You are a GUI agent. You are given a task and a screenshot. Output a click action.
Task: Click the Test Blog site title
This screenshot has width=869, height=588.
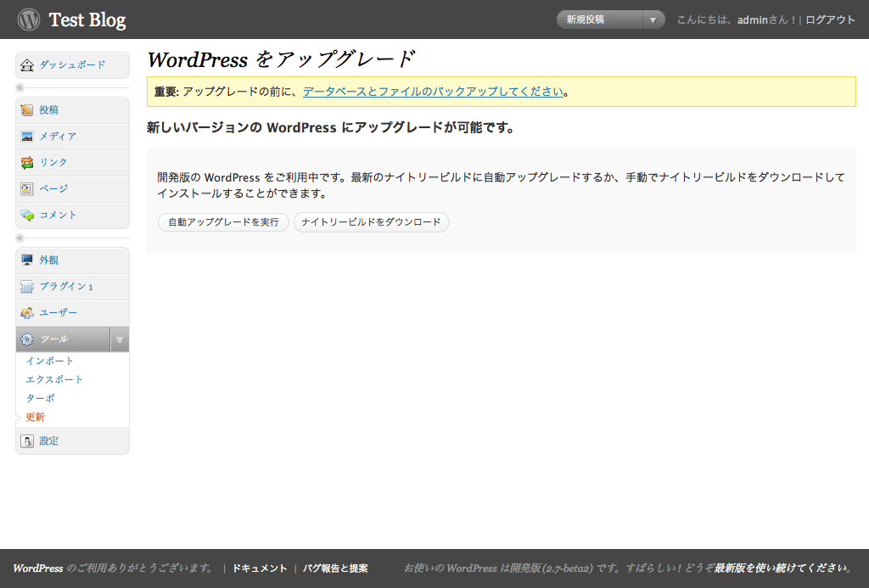87,20
